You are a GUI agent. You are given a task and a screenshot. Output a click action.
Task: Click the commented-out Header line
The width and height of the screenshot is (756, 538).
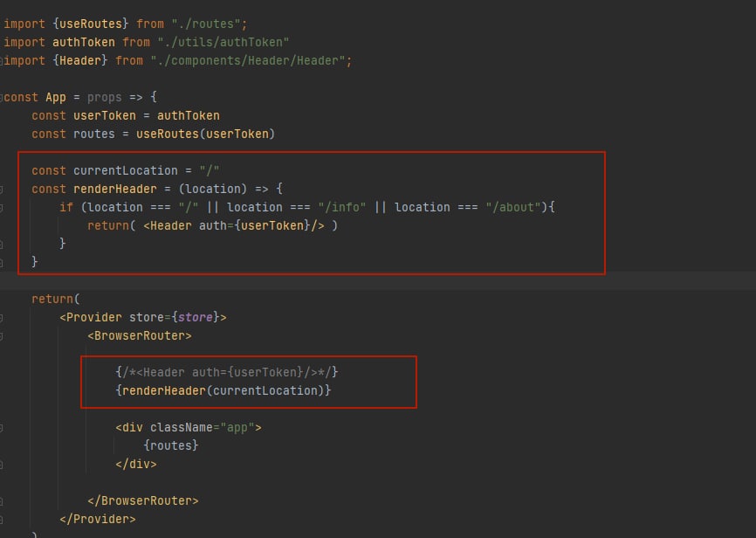(x=227, y=372)
